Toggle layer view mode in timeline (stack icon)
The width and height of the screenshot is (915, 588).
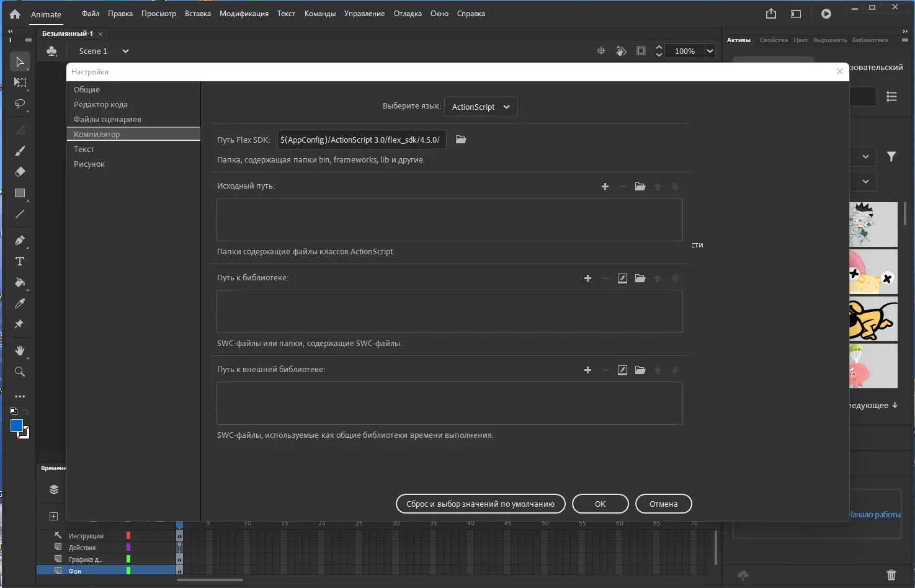tap(54, 489)
